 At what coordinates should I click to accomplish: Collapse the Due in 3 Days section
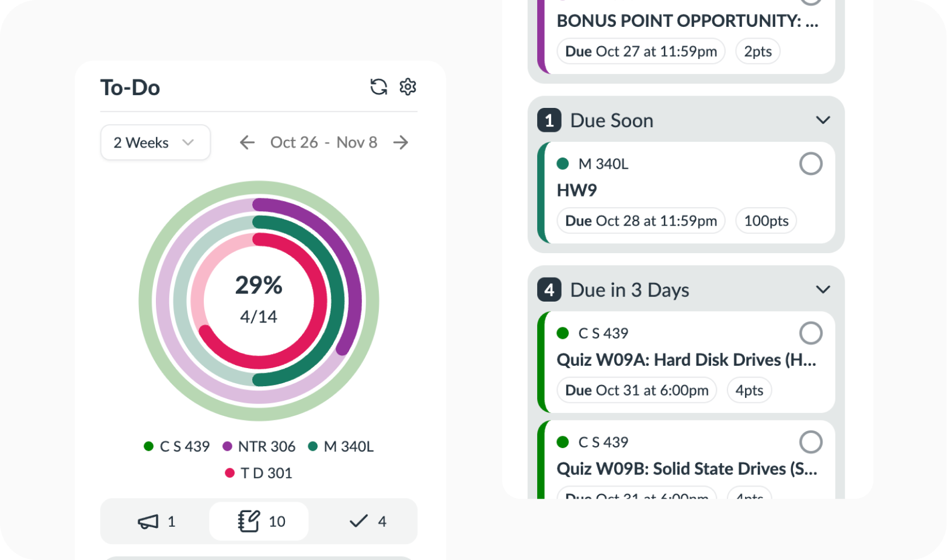[823, 290]
